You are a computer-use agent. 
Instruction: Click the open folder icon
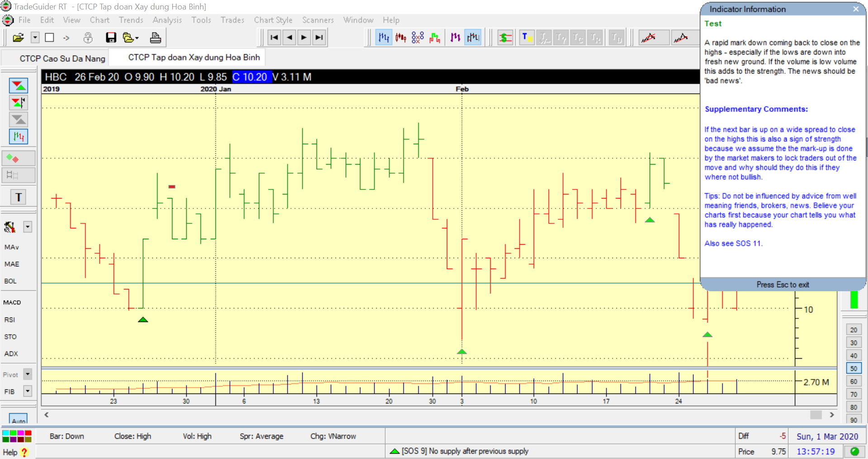click(x=18, y=38)
